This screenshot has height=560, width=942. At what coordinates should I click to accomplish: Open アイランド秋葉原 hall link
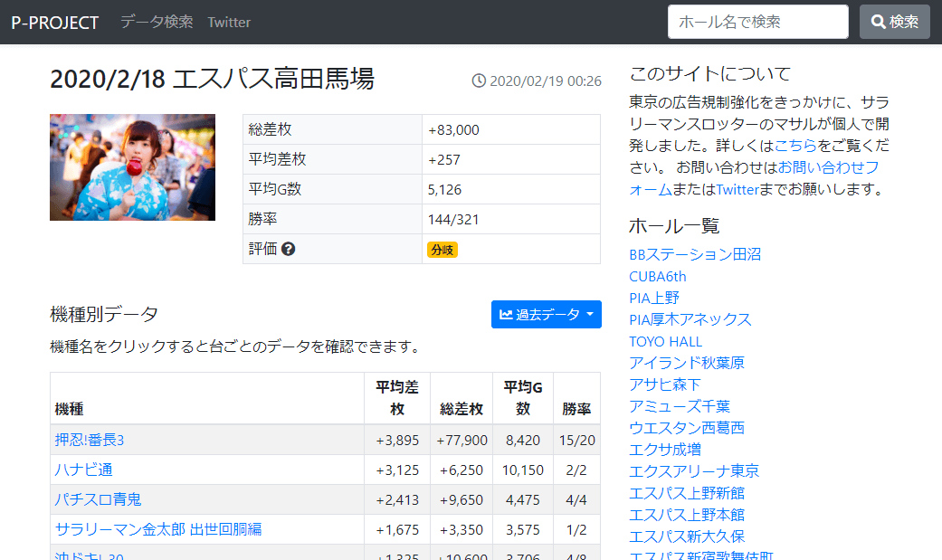pyautogui.click(x=687, y=363)
